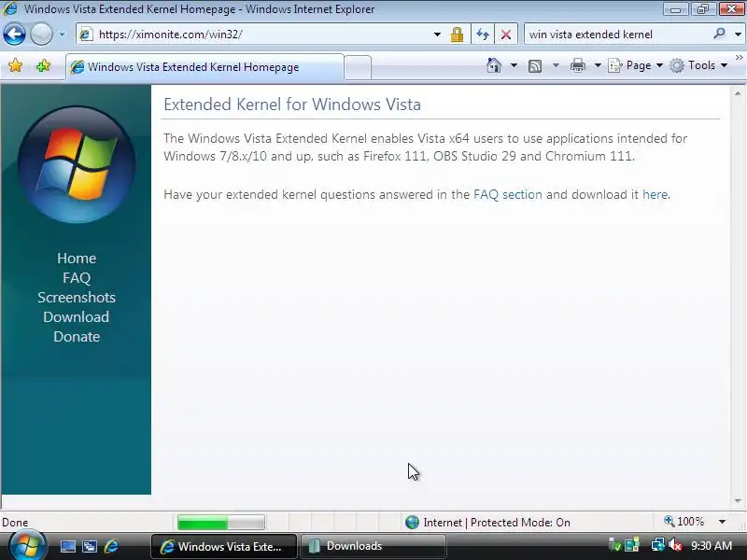Click the Forward navigation button
The image size is (747, 560).
(x=41, y=35)
